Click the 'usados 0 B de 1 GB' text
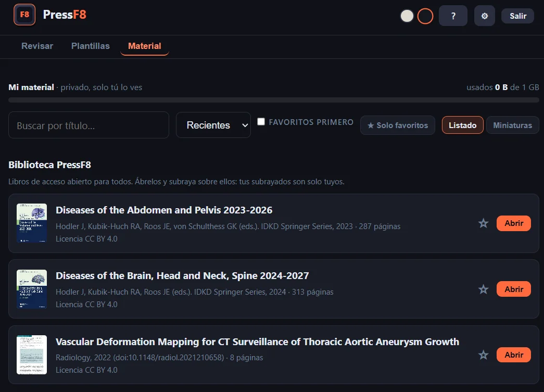 (503, 87)
